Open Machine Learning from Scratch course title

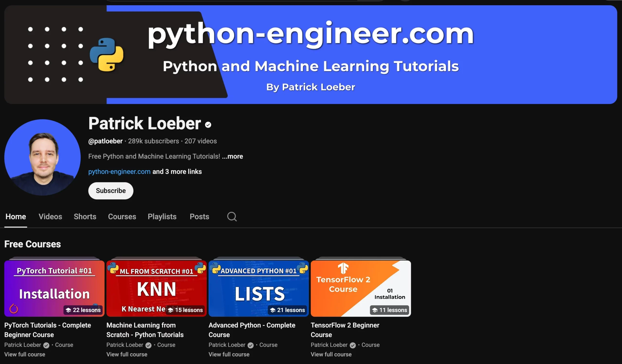pyautogui.click(x=145, y=330)
